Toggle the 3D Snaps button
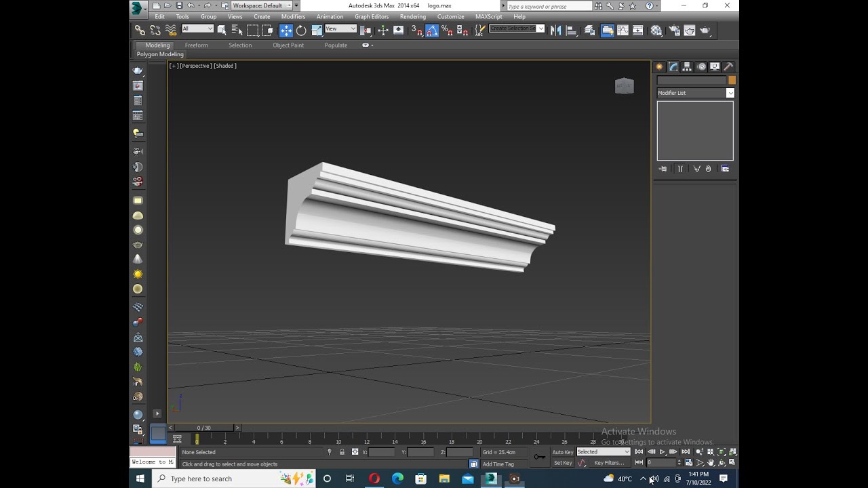The width and height of the screenshot is (868, 488). pyautogui.click(x=417, y=30)
